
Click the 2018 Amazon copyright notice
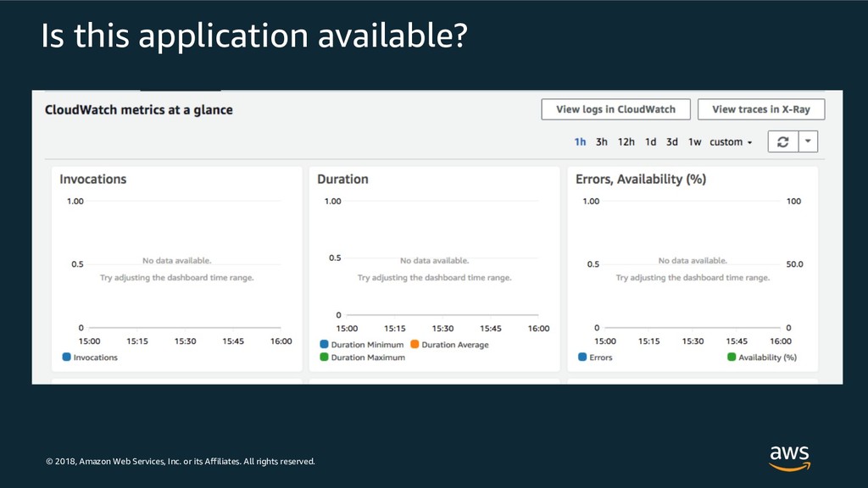[x=181, y=462]
